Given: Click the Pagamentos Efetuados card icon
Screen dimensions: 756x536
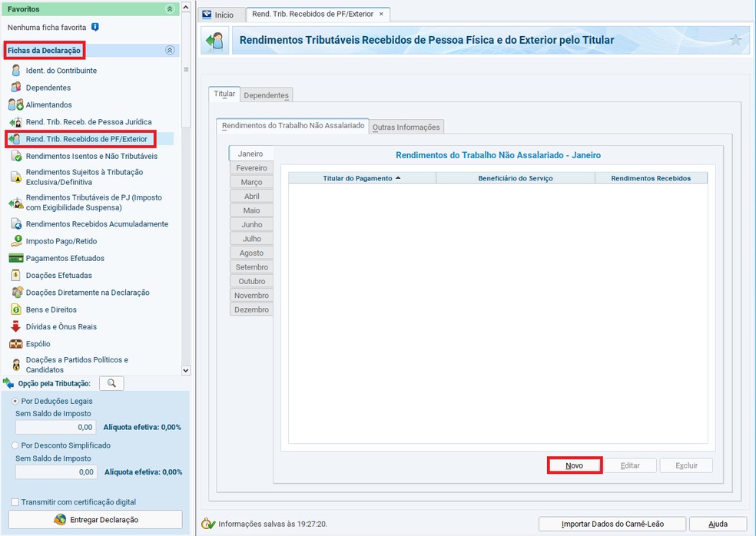Looking at the screenshot, I should tap(15, 258).
